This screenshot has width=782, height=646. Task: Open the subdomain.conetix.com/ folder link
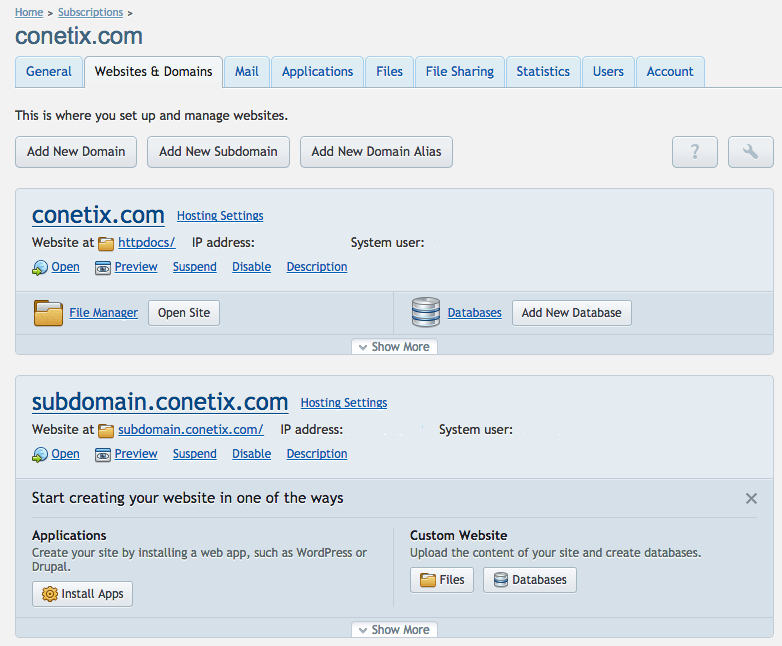tap(191, 430)
